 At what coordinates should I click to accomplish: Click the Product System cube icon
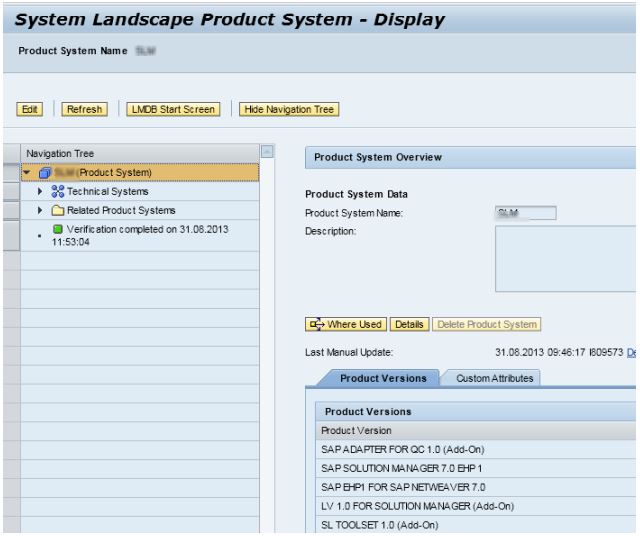[45, 173]
